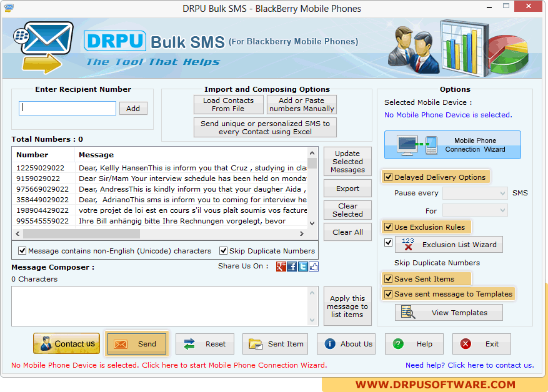This screenshot has height=392, width=548.
Task: Click the contact us help link
Action: pyautogui.click(x=469, y=365)
